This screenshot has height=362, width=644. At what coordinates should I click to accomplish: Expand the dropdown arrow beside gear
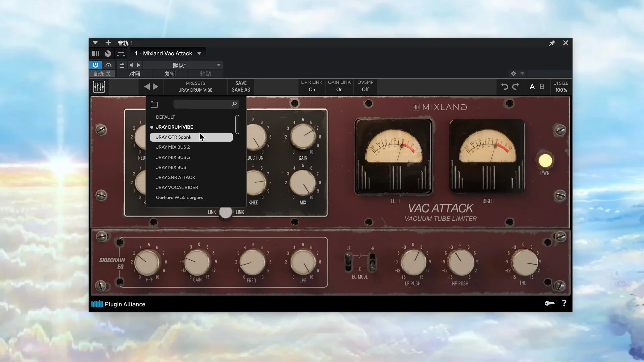point(522,73)
